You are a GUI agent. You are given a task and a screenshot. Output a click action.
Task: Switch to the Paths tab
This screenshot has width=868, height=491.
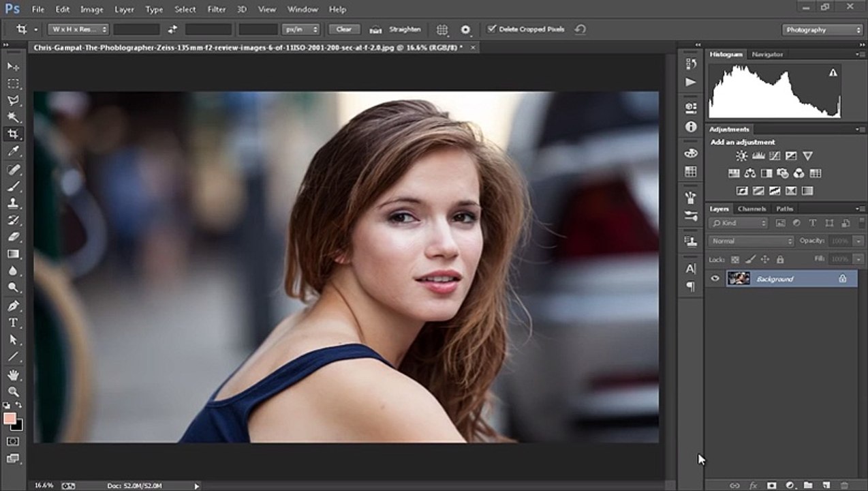[785, 209]
